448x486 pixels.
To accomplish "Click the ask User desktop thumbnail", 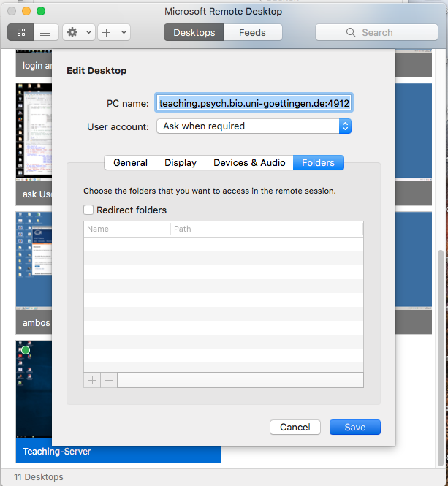I will pos(34,132).
